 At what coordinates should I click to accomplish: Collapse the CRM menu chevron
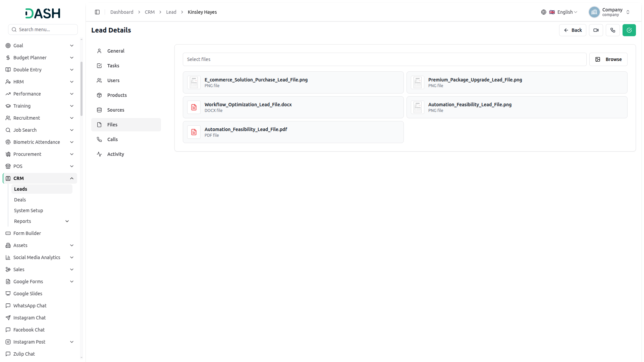tap(72, 178)
